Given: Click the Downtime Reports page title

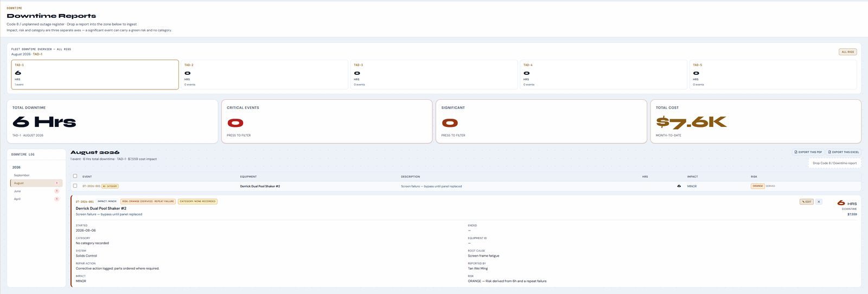Looking at the screenshot, I should tap(51, 16).
